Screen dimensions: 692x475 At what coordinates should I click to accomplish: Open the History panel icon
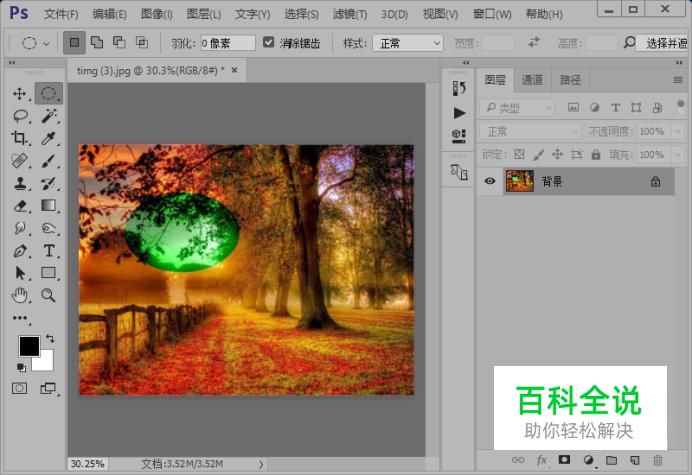(459, 88)
